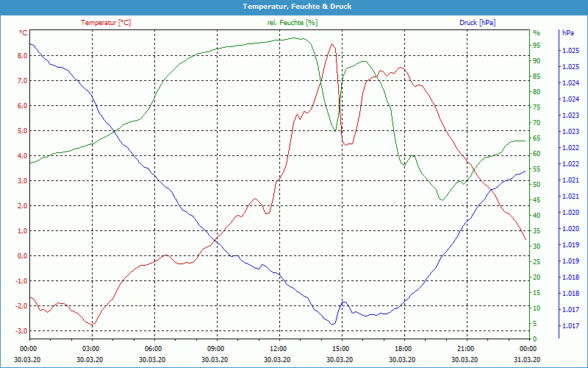This screenshot has height=368, width=588.
Task: Click the green % axis unit label
Action: click(x=536, y=33)
